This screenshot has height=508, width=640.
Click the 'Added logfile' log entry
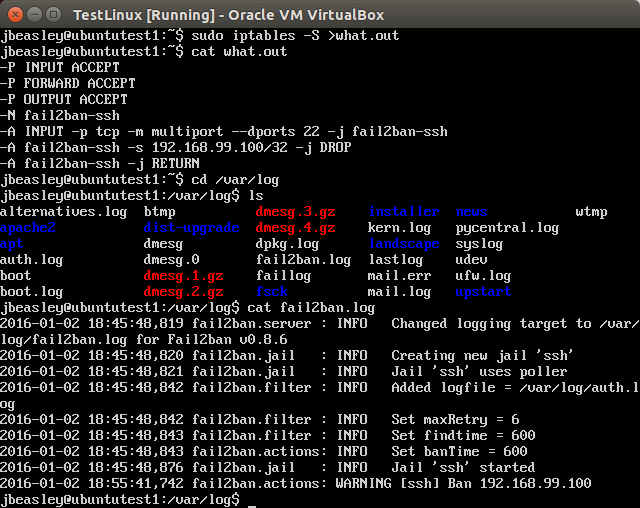pos(320,395)
